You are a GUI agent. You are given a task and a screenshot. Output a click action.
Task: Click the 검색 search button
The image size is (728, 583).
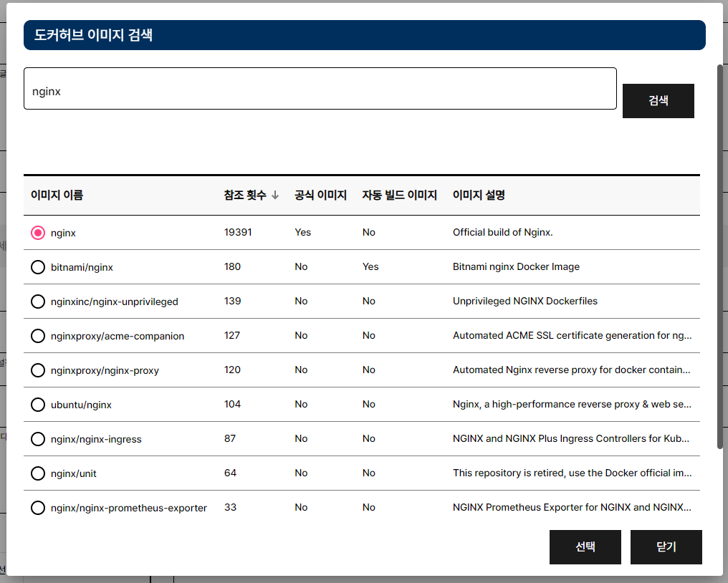[x=658, y=101]
